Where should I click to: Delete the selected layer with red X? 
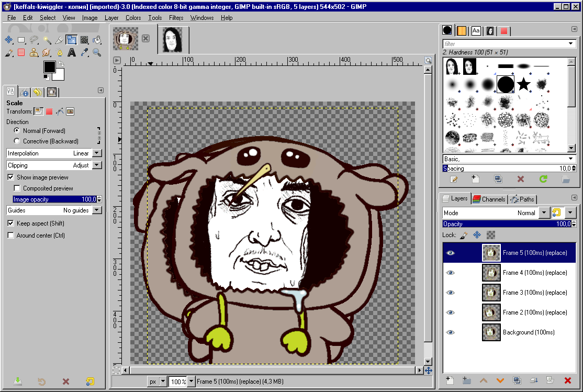[x=567, y=380]
